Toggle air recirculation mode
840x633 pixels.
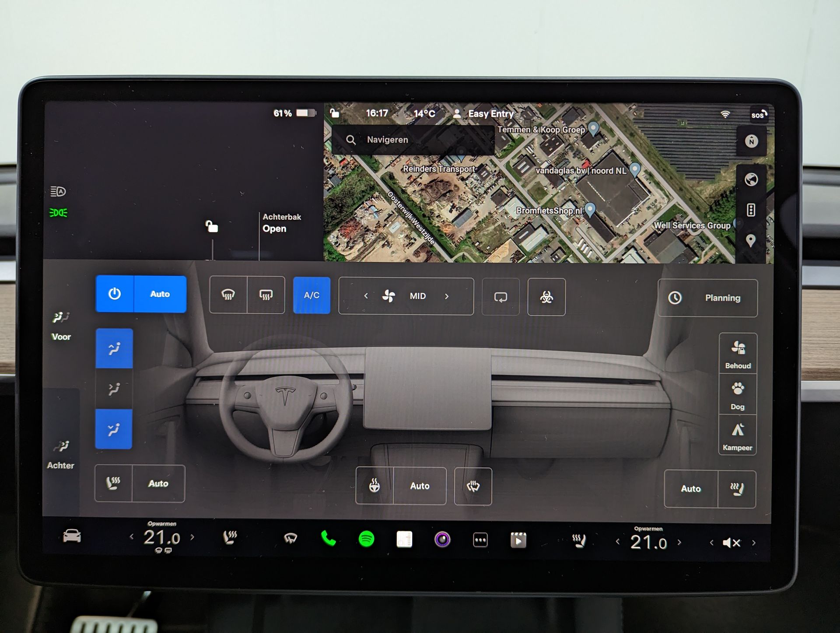(500, 297)
